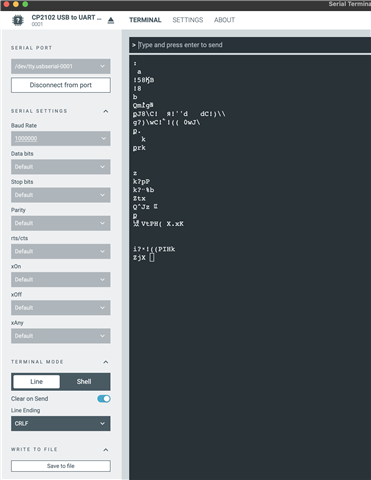Open the Line Ending CRLF dropdown

pyautogui.click(x=61, y=423)
